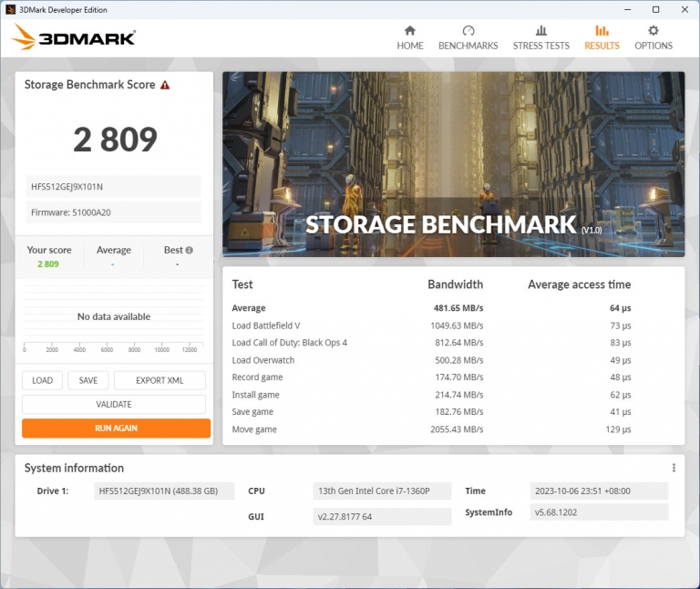
Task: Click the orange RUN AGAIN button
Action: click(116, 429)
